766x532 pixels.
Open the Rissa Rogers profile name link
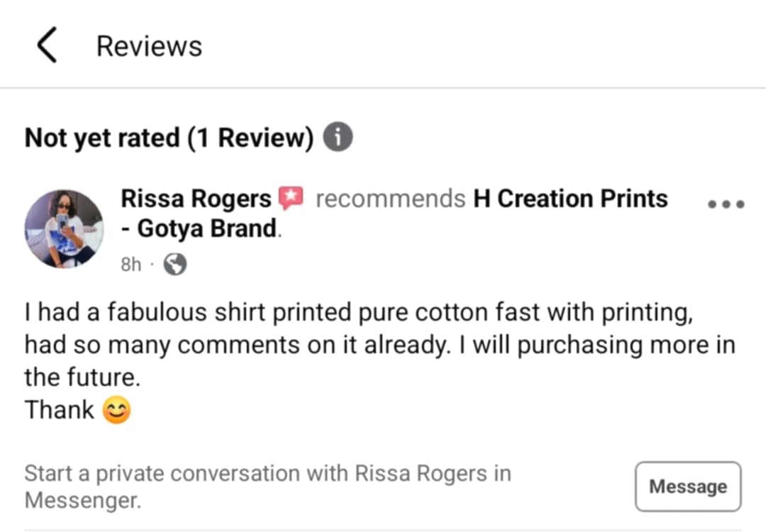point(196,199)
